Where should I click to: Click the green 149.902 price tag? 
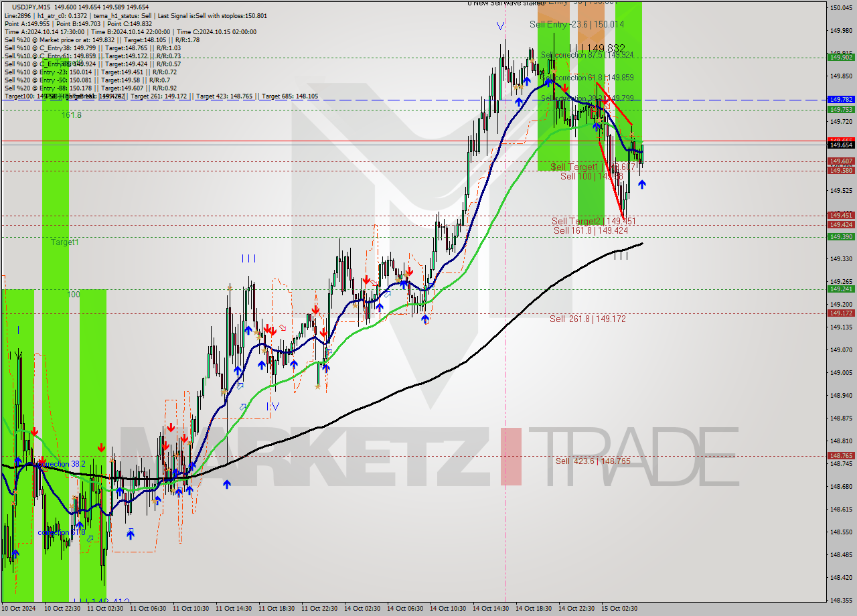coord(841,57)
